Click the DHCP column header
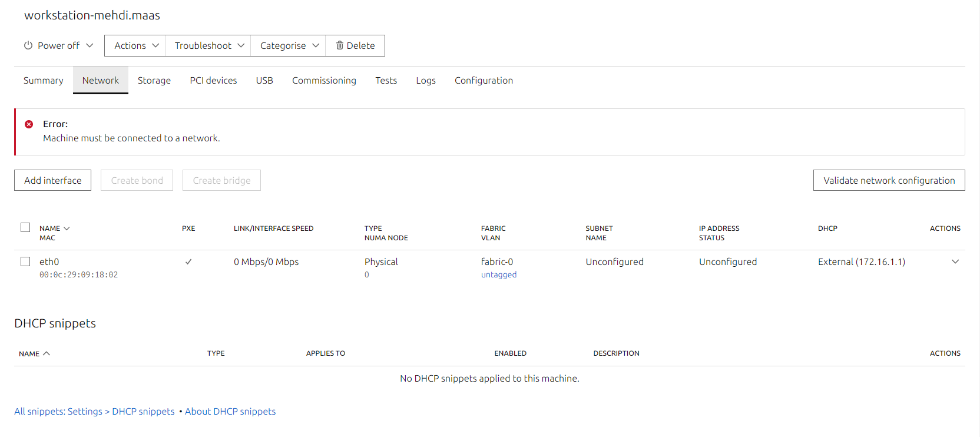 pos(827,229)
